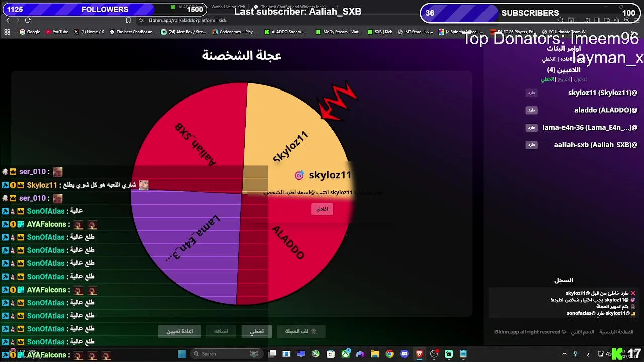This screenshot has width=644, height=362.
Task: Click the microphone tray icon
Action: [x=575, y=354]
